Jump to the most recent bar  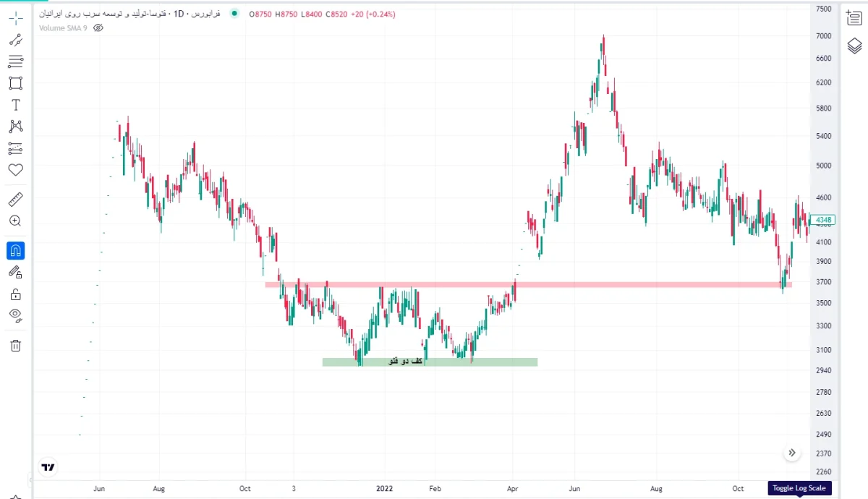792,453
